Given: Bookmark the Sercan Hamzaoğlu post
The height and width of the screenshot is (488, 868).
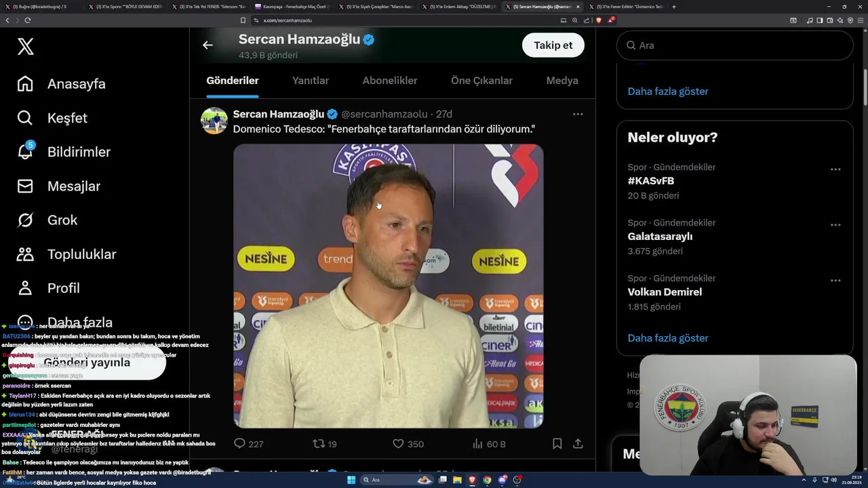Looking at the screenshot, I should (557, 444).
